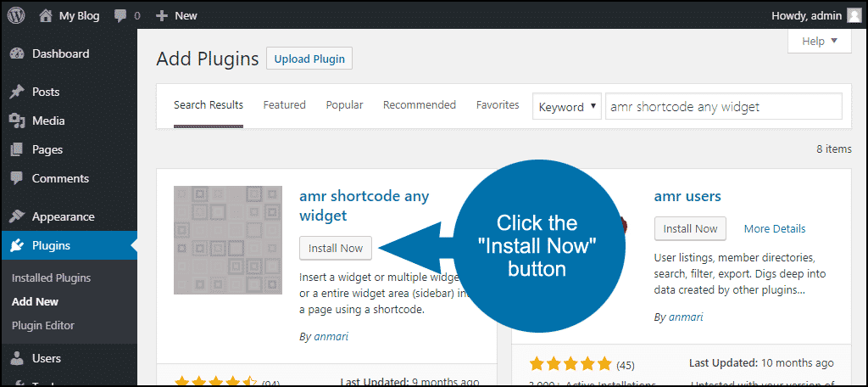The width and height of the screenshot is (868, 387).
Task: Open More Details for amr users
Action: [x=775, y=229]
